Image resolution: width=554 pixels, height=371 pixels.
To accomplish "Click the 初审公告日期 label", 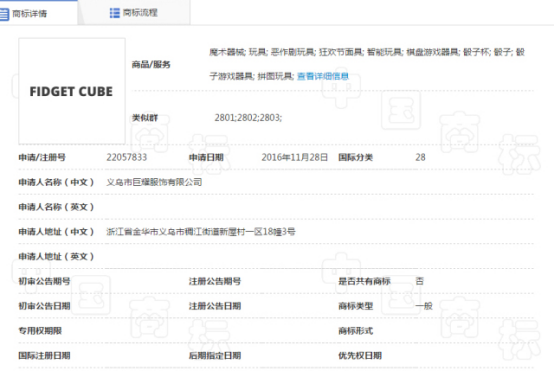I will click(44, 306).
